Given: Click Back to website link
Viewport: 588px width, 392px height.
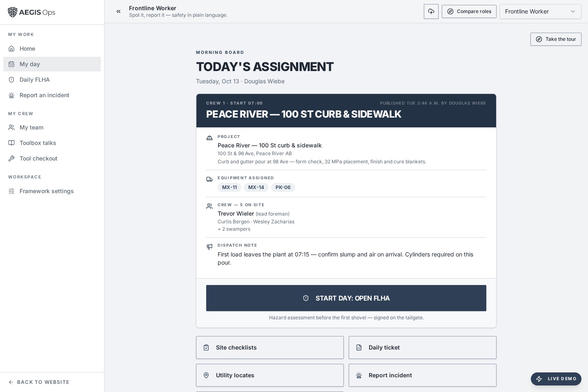Looking at the screenshot, I should [39, 382].
